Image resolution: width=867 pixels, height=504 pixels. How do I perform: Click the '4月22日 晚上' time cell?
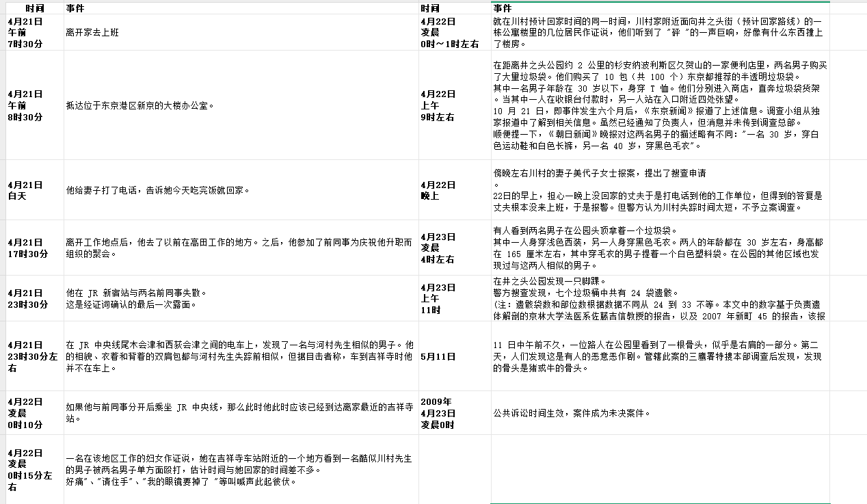(454, 190)
